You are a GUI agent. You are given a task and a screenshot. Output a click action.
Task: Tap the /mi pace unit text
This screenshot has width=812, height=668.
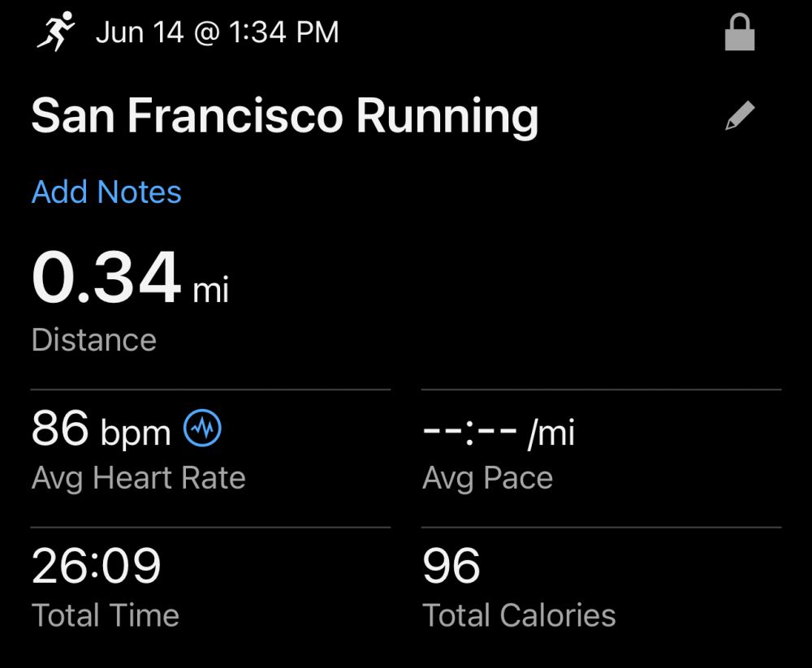coord(551,433)
